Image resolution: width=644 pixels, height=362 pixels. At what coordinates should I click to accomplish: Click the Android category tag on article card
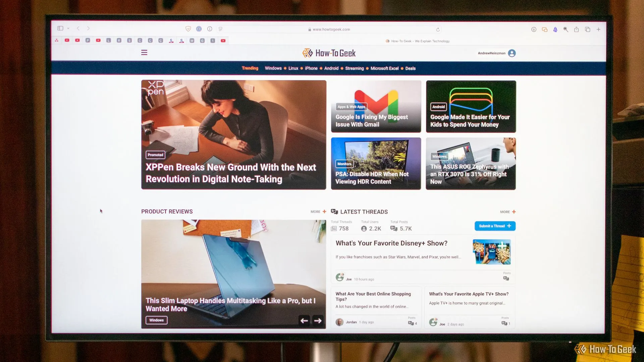438,107
